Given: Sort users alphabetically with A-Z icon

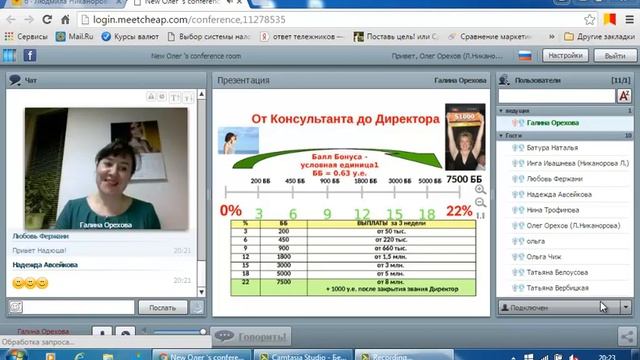Looking at the screenshot, I should [624, 96].
